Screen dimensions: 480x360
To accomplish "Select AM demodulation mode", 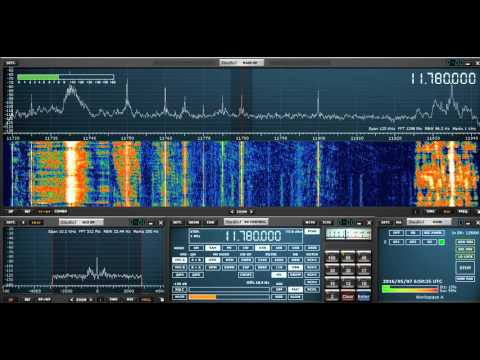I will (x=196, y=248).
